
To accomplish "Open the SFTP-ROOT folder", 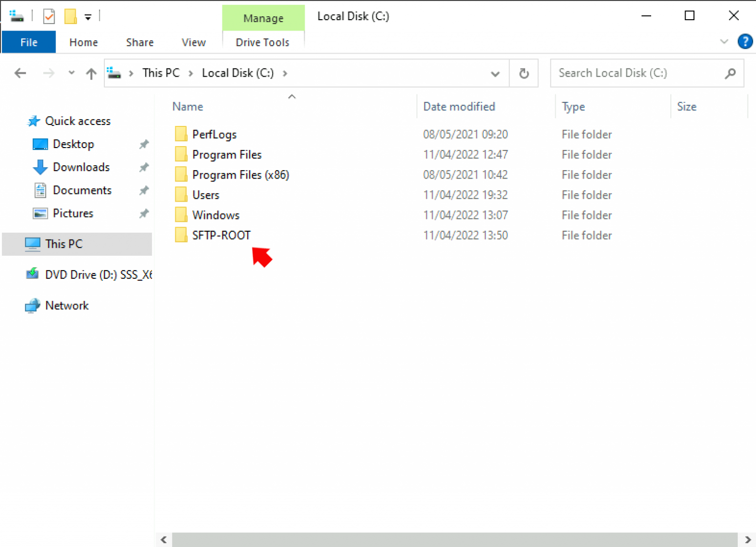I will point(220,235).
